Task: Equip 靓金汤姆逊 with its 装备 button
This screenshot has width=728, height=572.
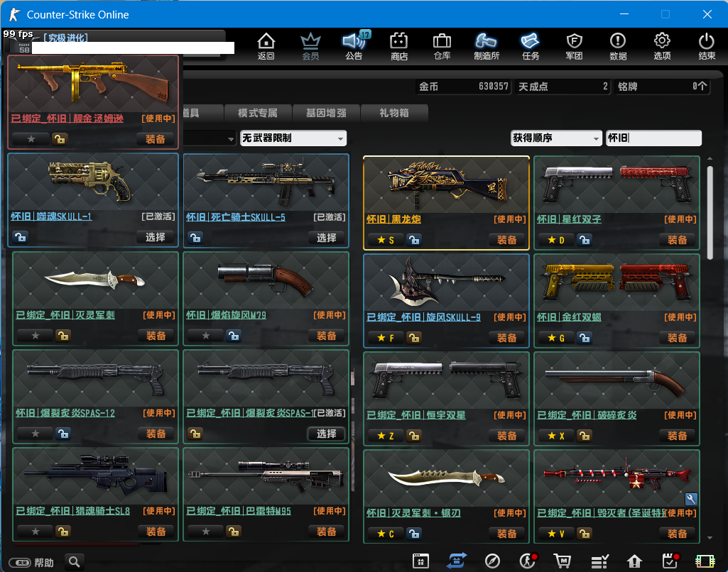Action: (x=155, y=139)
